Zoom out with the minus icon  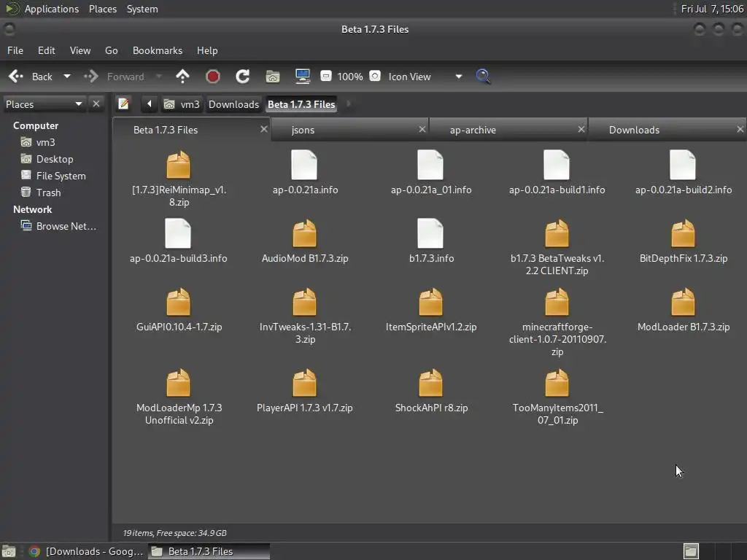[326, 76]
